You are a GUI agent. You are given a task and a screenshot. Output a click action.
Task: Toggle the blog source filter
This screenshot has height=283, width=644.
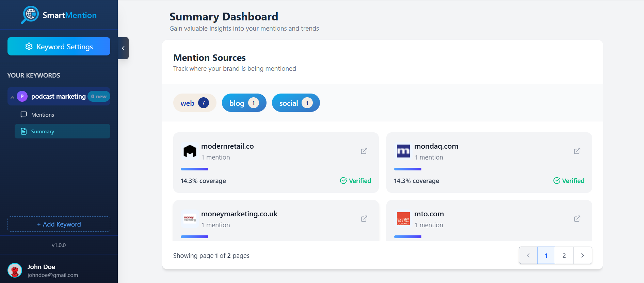[244, 103]
